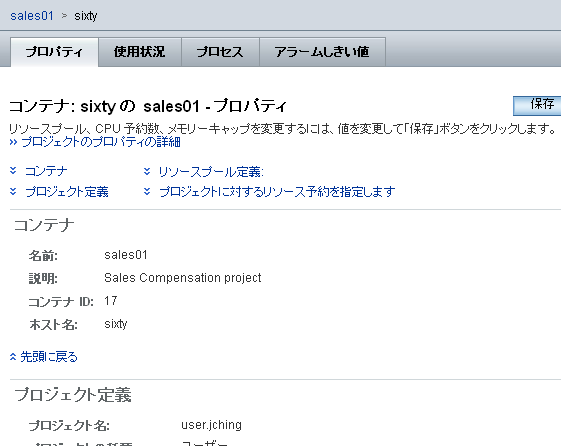The height and width of the screenshot is (446, 561).
Task: Click the container ID value 17
Action: (111, 300)
